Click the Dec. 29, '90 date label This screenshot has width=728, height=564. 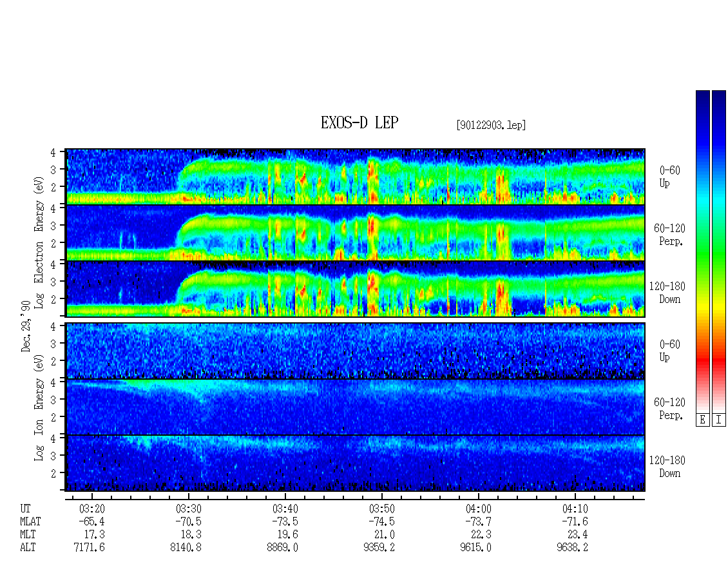26,326
